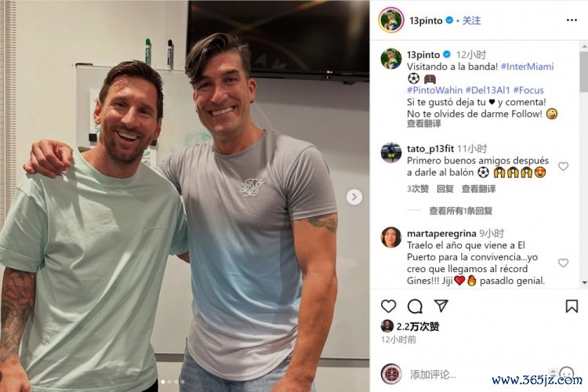
Task: Go to next photo with carousel arrow
Action: coord(354,197)
